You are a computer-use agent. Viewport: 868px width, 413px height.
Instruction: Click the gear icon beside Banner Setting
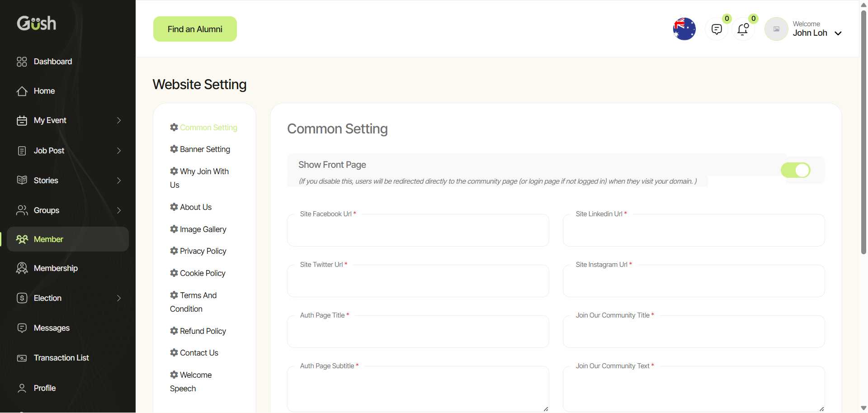pos(174,149)
